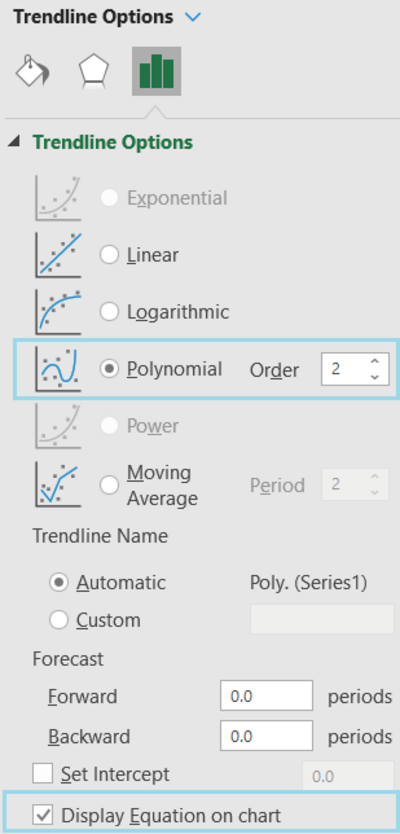
Task: Enable the Set Intercept checkbox
Action: pyautogui.click(x=43, y=774)
